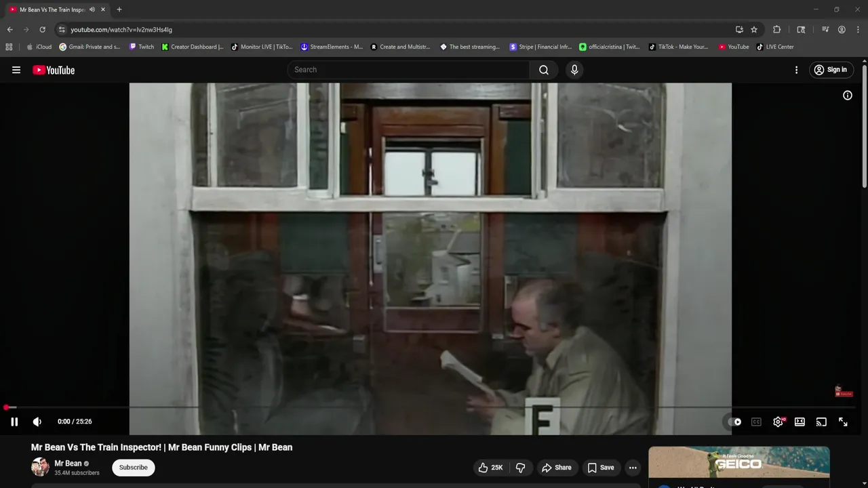Open the media controls icon in toolbar
Screen dimensions: 868x488
(825, 30)
